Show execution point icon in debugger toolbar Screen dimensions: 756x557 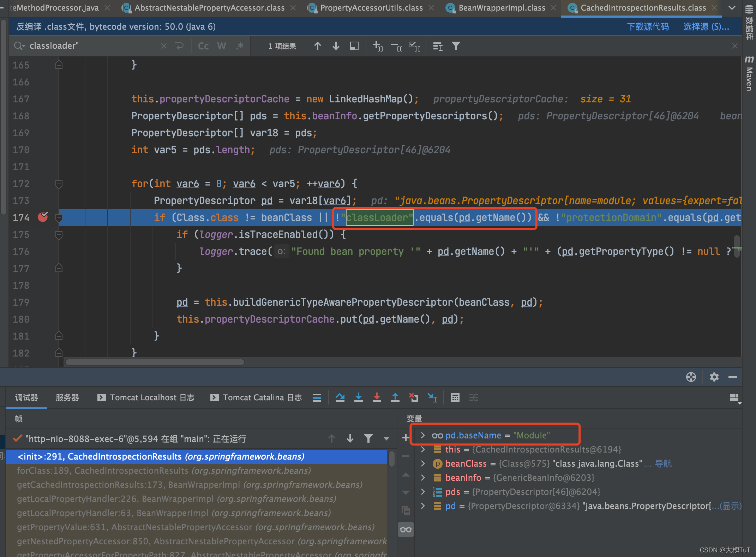coord(317,398)
